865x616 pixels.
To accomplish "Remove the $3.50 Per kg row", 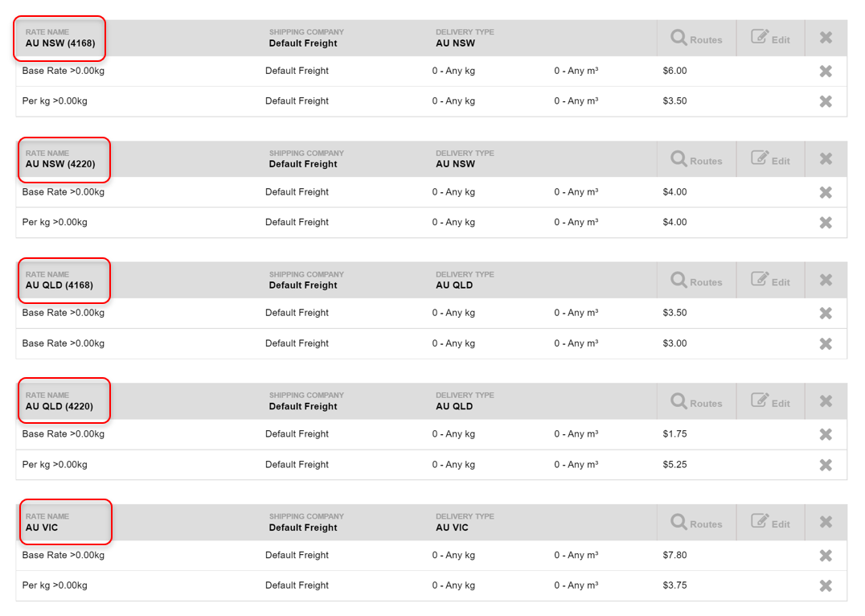I will click(x=826, y=101).
